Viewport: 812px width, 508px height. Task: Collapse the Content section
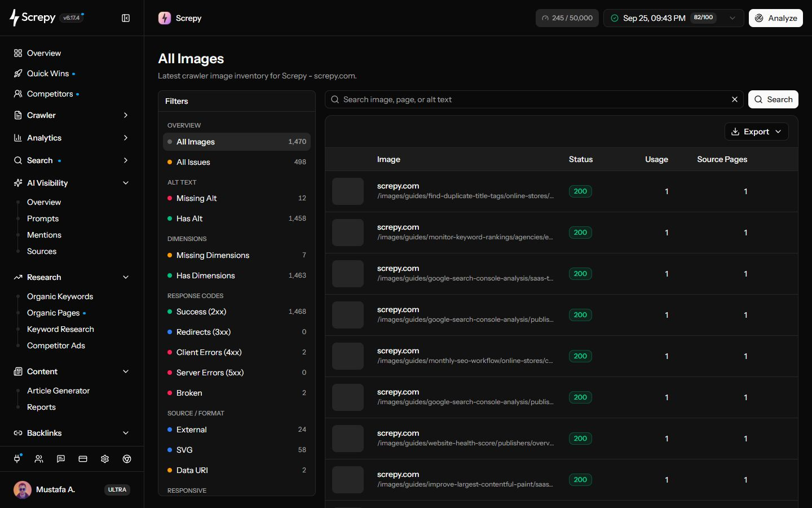tap(72, 371)
